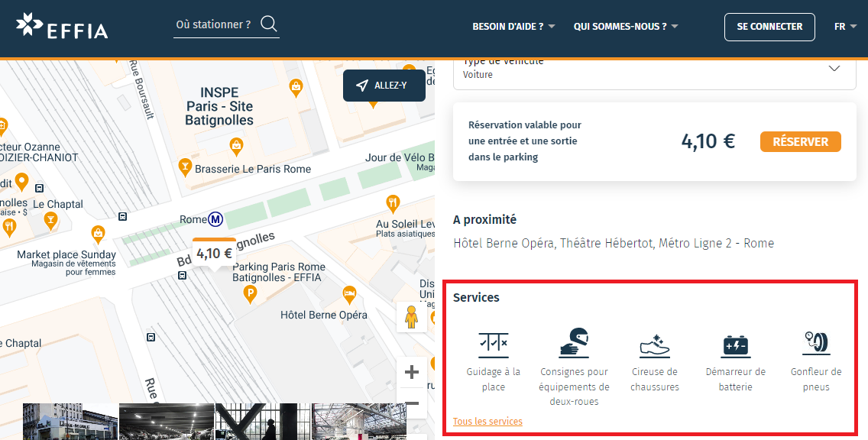Screen dimensions: 868x440
Task: Click the Le Chaptal cocktail bar pin
Action: [x=51, y=221]
